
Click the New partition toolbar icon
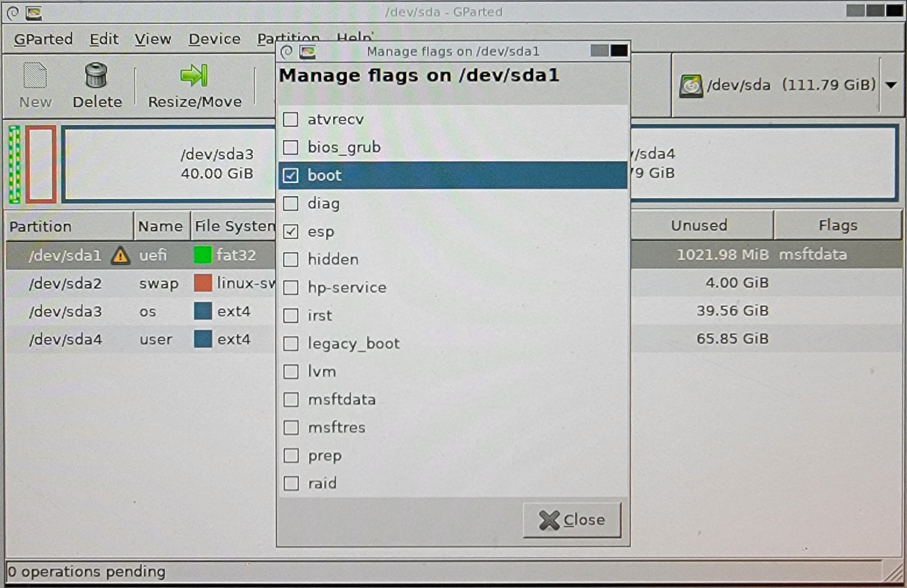click(x=35, y=76)
